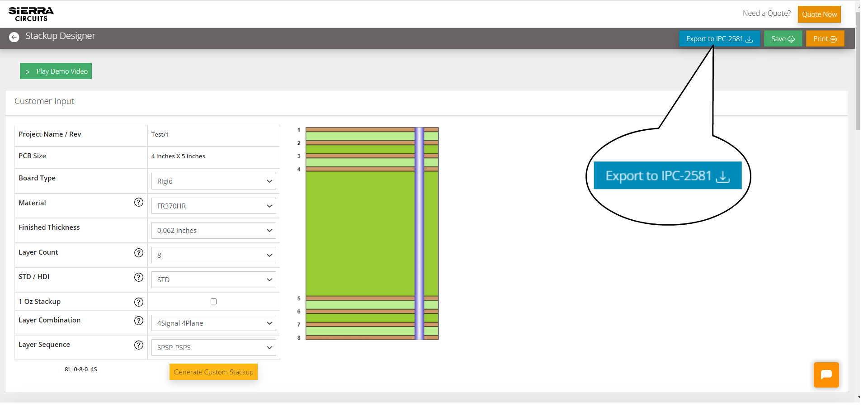The image size is (868, 407).
Task: Click the back arrow beside Stackup Designer
Action: pos(14,37)
